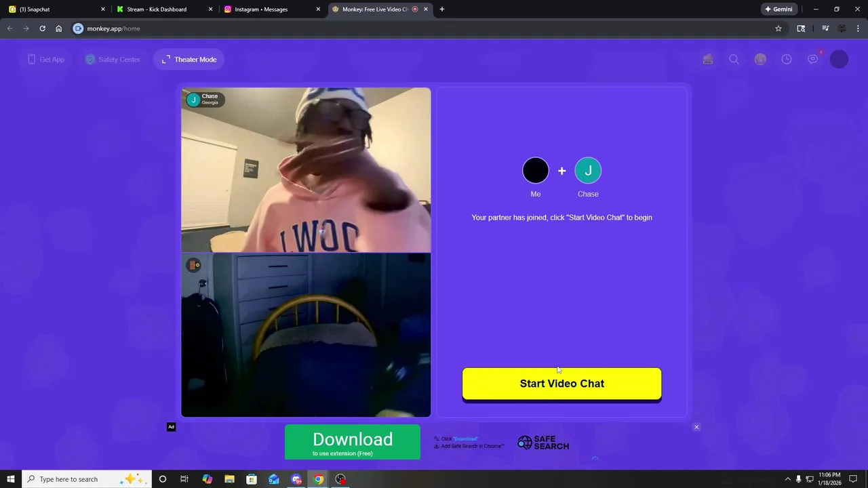This screenshot has height=488, width=868.
Task: Open Outlook from the taskbar
Action: 274,479
